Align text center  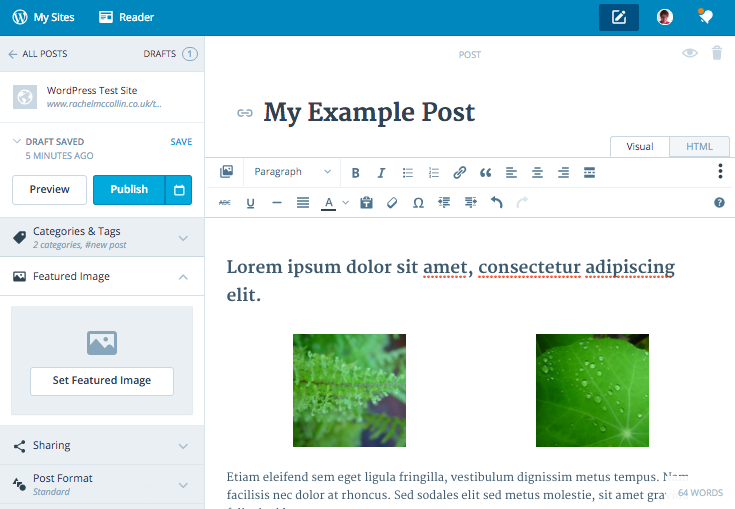[537, 173]
